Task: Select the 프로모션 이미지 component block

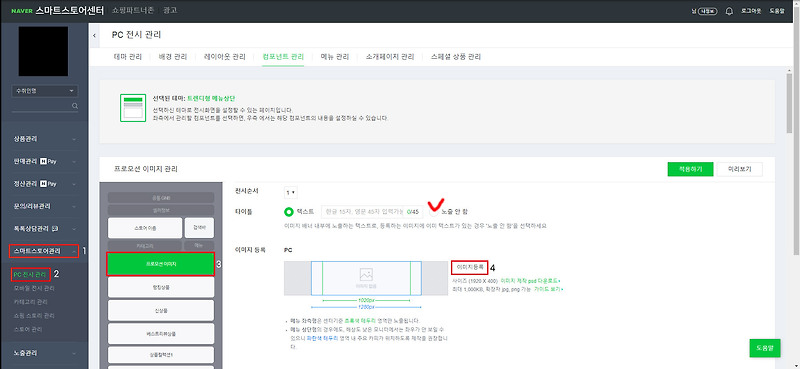Action: pyautogui.click(x=160, y=264)
